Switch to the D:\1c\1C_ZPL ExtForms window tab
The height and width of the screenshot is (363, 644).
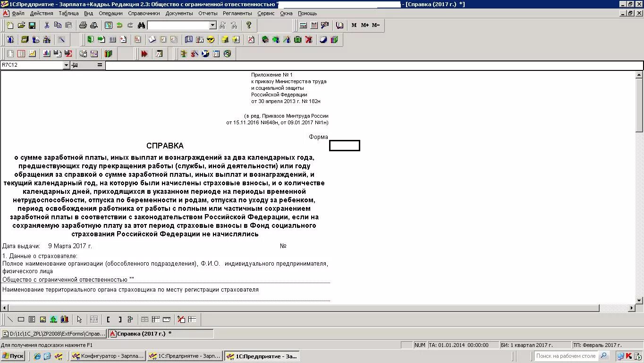54,334
